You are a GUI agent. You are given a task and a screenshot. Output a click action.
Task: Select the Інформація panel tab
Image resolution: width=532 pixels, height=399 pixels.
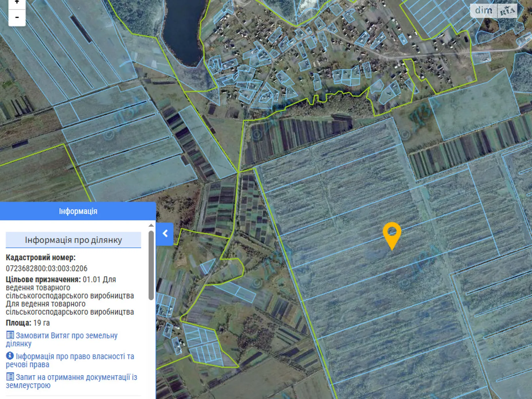(78, 211)
